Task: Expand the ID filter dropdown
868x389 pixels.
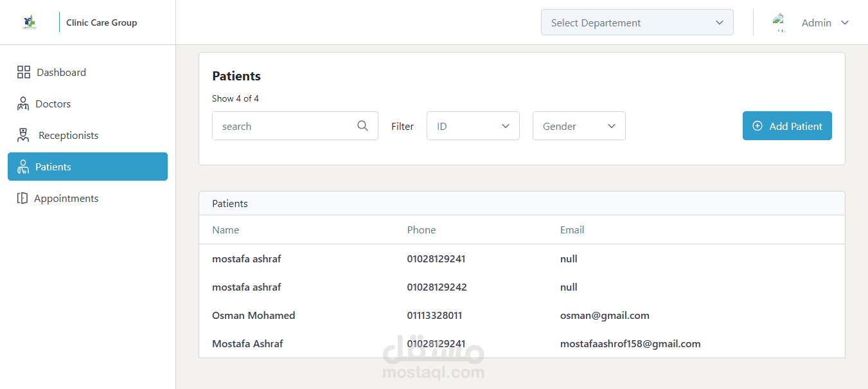Action: coord(473,126)
